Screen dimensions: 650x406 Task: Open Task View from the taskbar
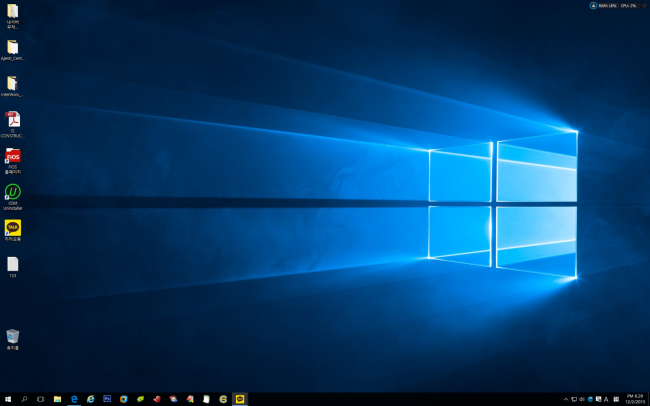coord(41,399)
